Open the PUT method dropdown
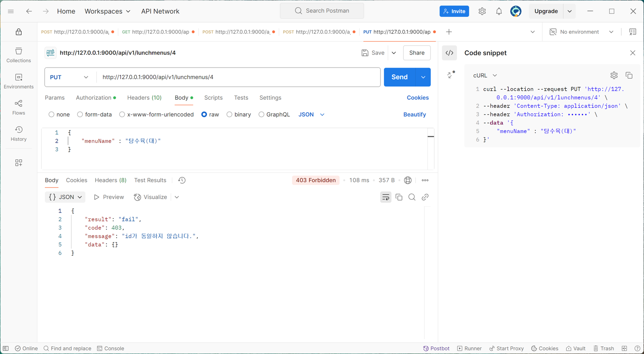Viewport: 644px width, 354px height. pyautogui.click(x=70, y=77)
